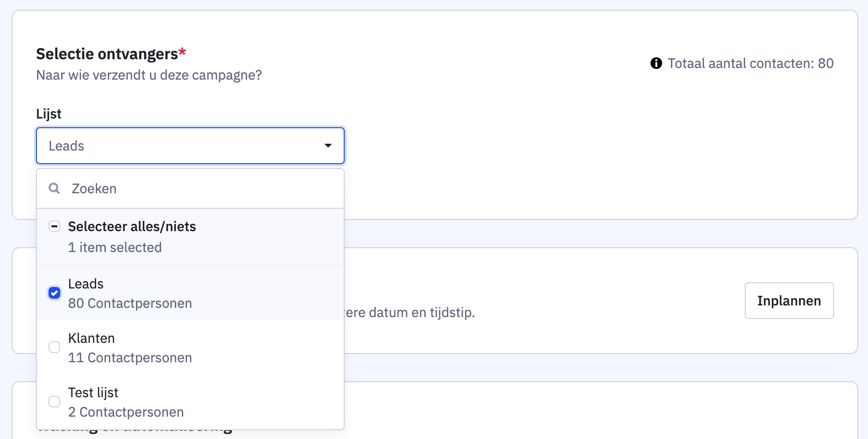Click the '2 Contactpersonen' subtitle under Test lijst

pyautogui.click(x=126, y=412)
